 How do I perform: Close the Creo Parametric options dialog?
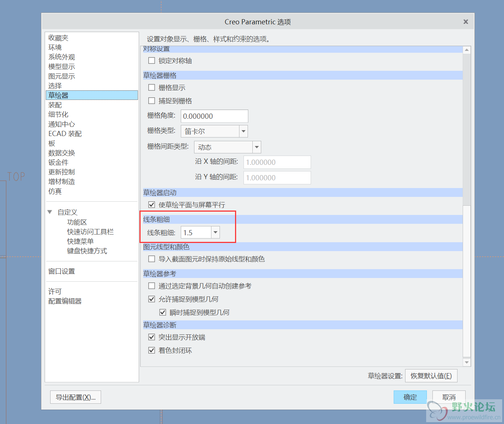(x=466, y=22)
